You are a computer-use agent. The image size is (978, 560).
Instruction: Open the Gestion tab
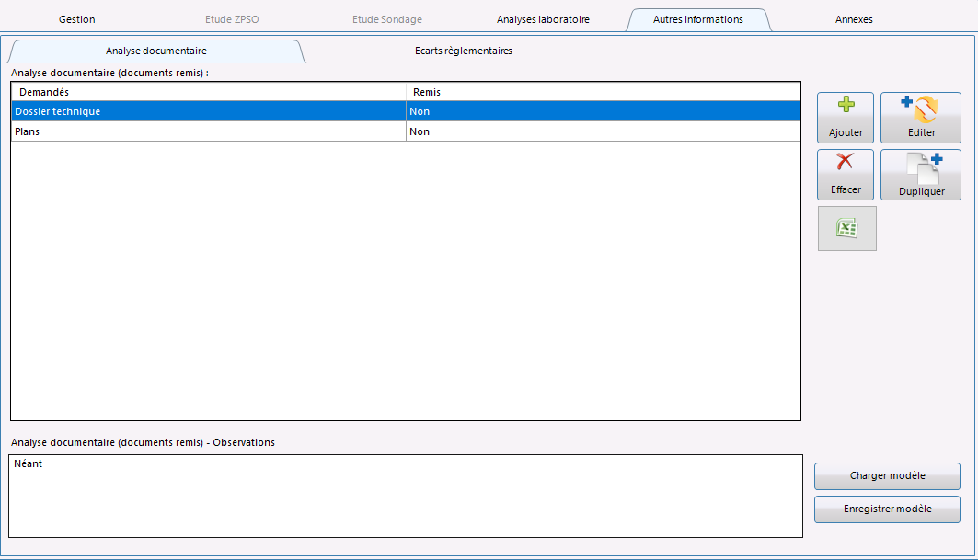(77, 19)
